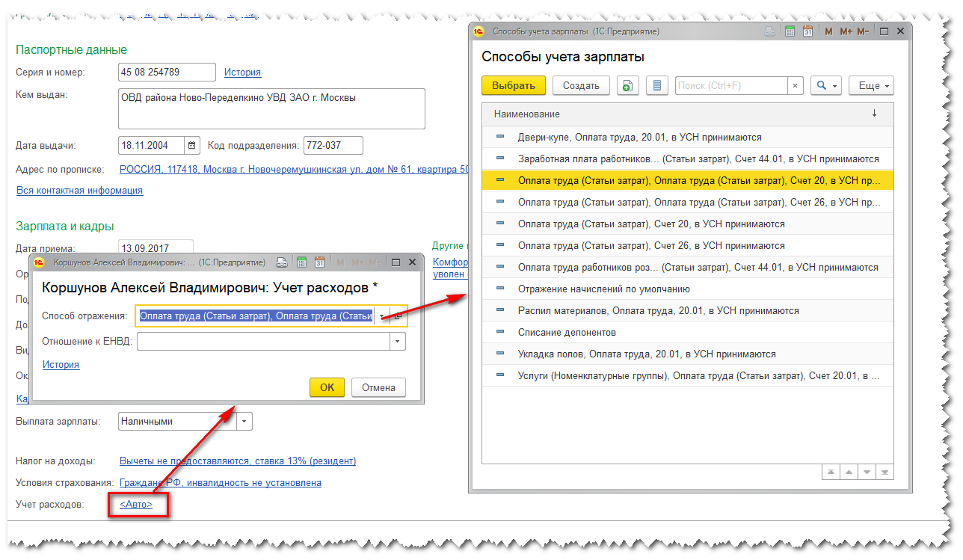Open Условия страхования link

[221, 482]
